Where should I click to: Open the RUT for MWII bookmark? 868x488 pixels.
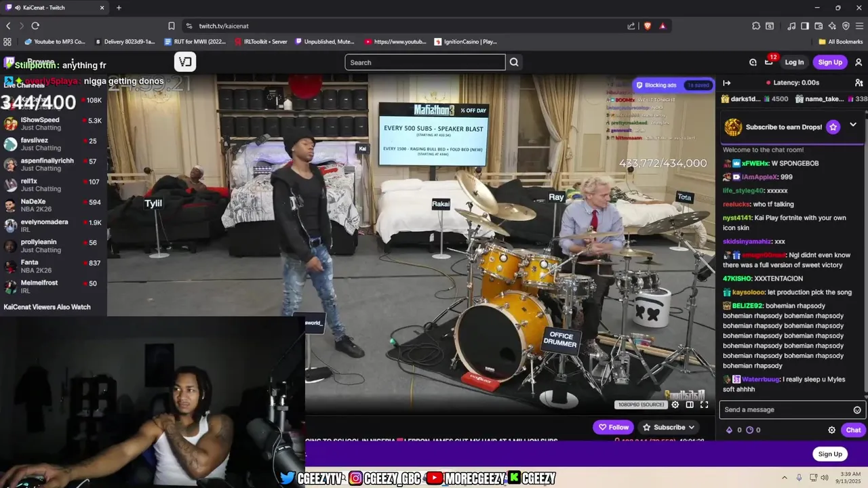point(195,41)
